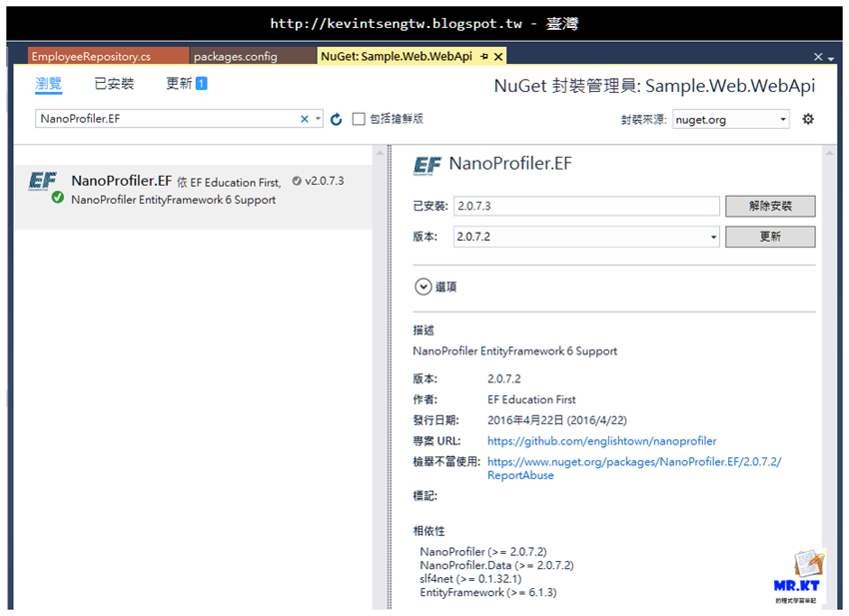This screenshot has width=849, height=616.
Task: Click the release date 2016年4月22日 text
Action: (557, 420)
